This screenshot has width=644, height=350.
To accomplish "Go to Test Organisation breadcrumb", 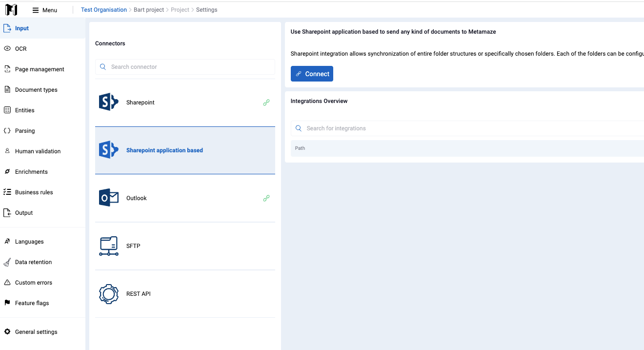I will tap(104, 10).
